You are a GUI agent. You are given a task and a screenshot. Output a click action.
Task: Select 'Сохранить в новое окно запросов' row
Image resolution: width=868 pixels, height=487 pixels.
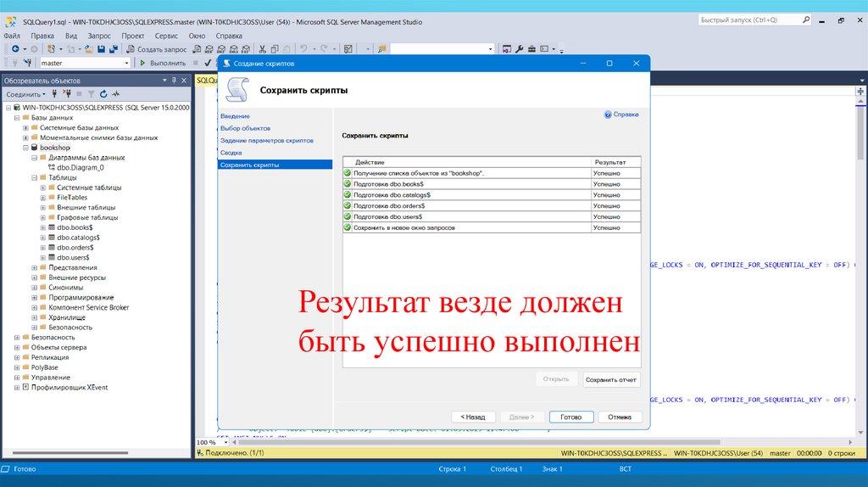click(x=492, y=227)
